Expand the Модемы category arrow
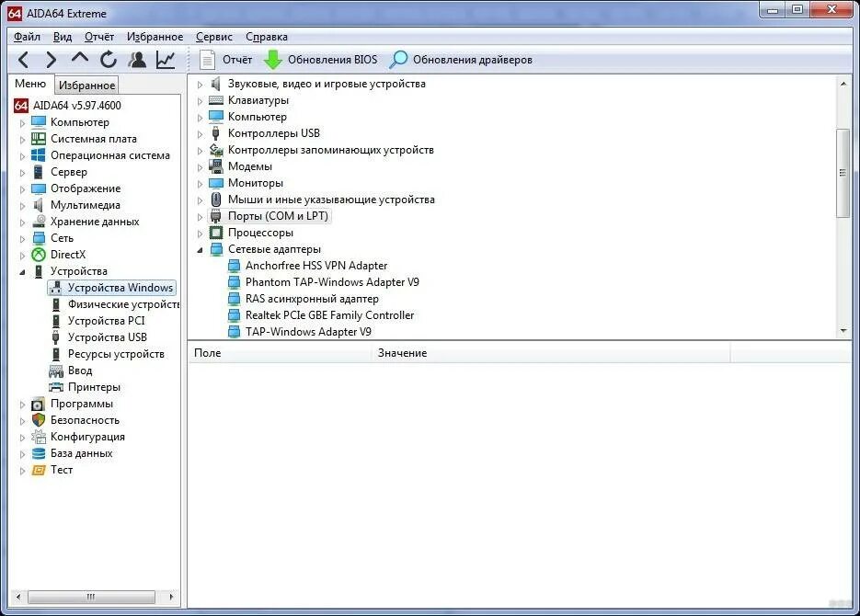 [201, 167]
